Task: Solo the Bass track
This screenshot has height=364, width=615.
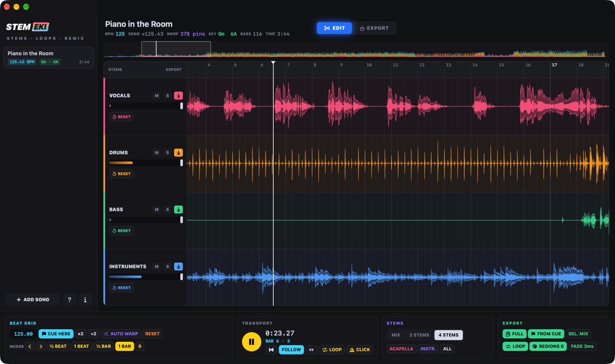Action: coord(168,210)
